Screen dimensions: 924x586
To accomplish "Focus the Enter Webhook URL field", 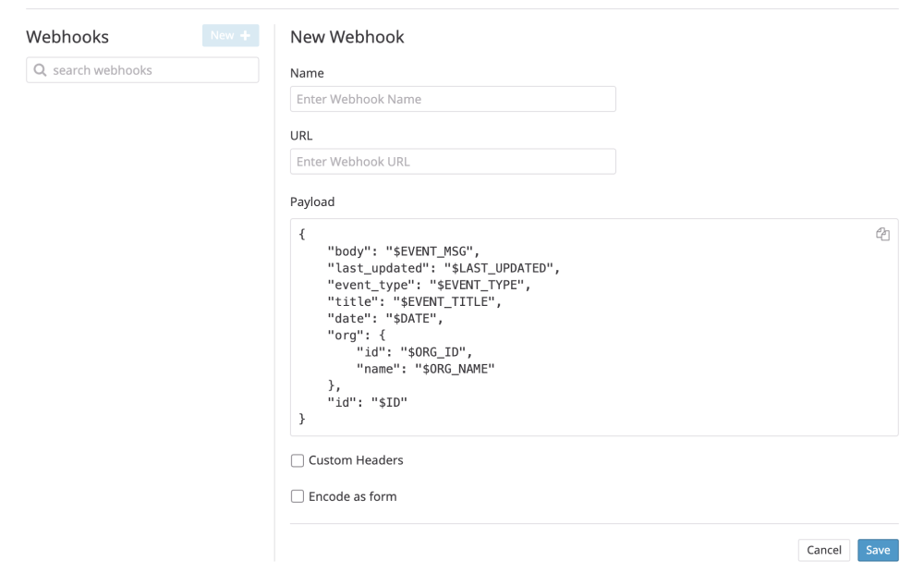I will pyautogui.click(x=453, y=161).
